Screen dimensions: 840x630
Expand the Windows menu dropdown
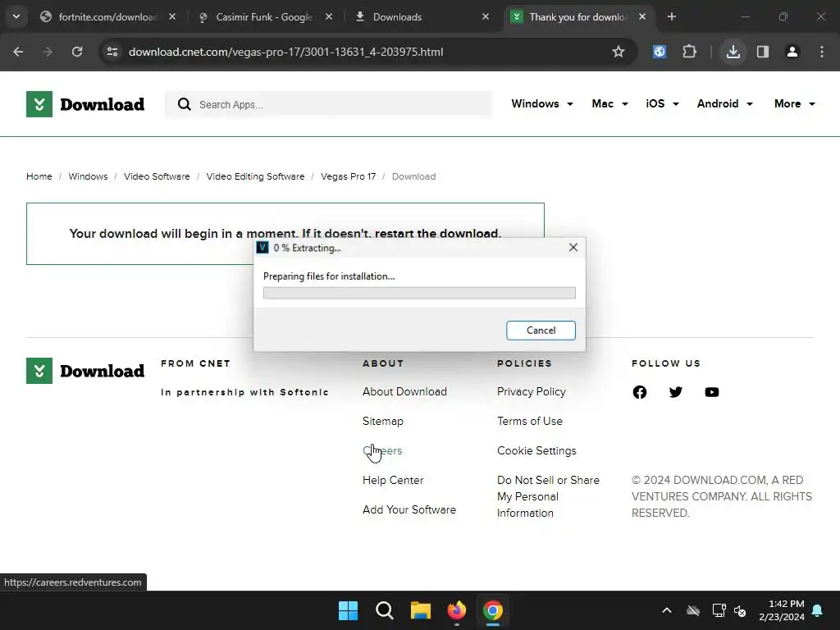click(542, 104)
